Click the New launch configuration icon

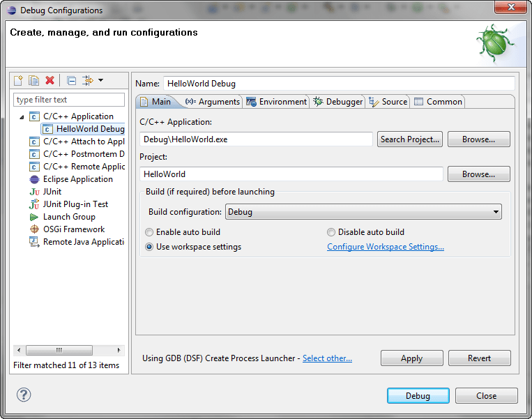tap(18, 80)
